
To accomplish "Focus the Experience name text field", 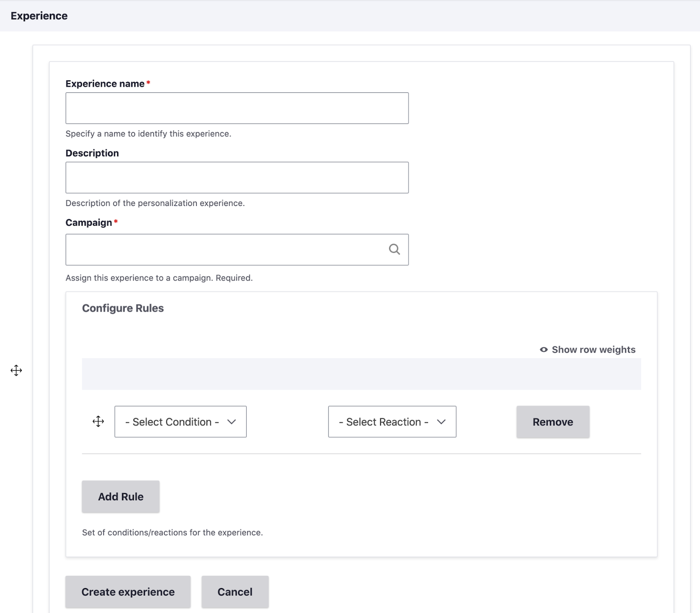I will click(x=237, y=108).
